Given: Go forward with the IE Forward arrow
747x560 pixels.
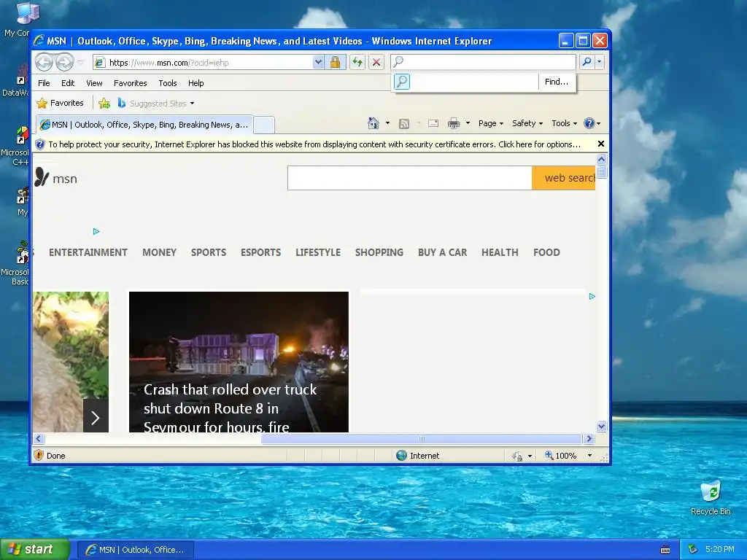Looking at the screenshot, I should point(64,62).
